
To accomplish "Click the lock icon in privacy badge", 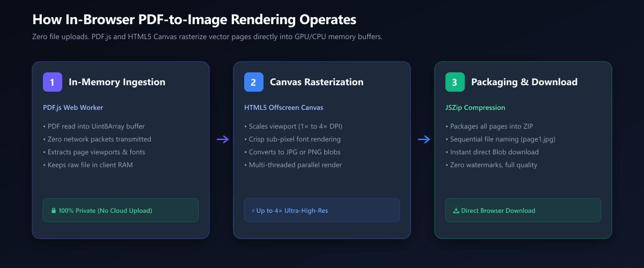I will point(53,211).
